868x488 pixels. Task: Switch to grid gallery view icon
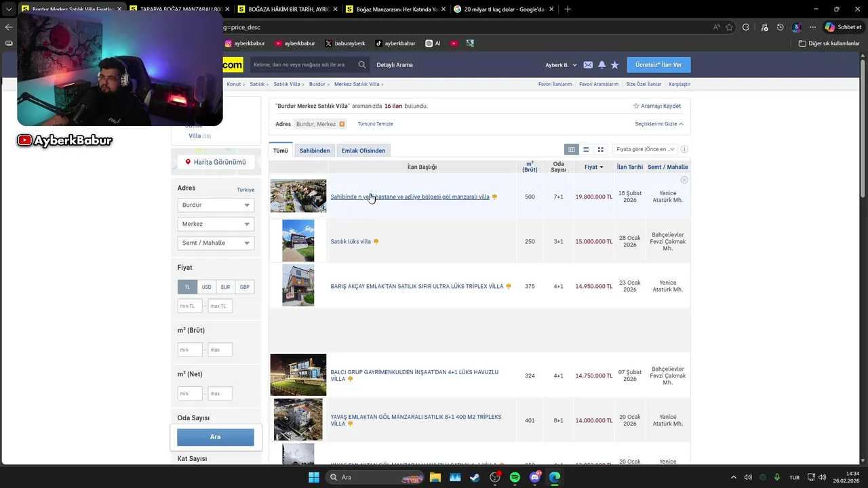click(x=600, y=149)
